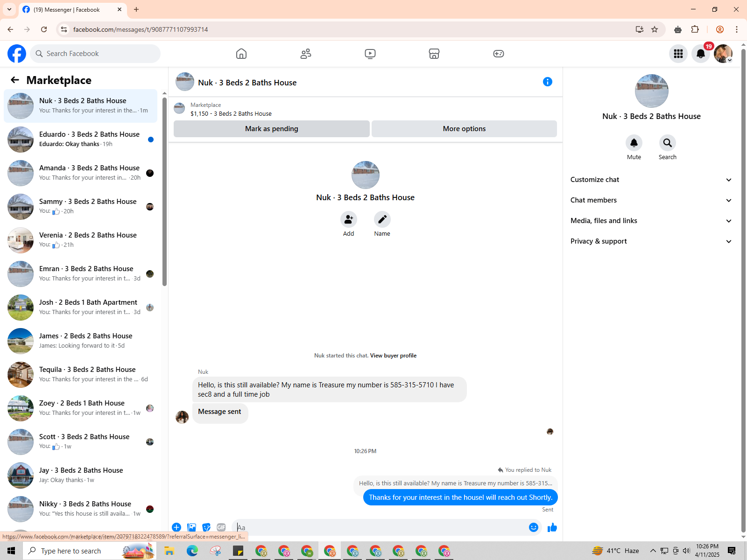Add people to the chat

349,219
